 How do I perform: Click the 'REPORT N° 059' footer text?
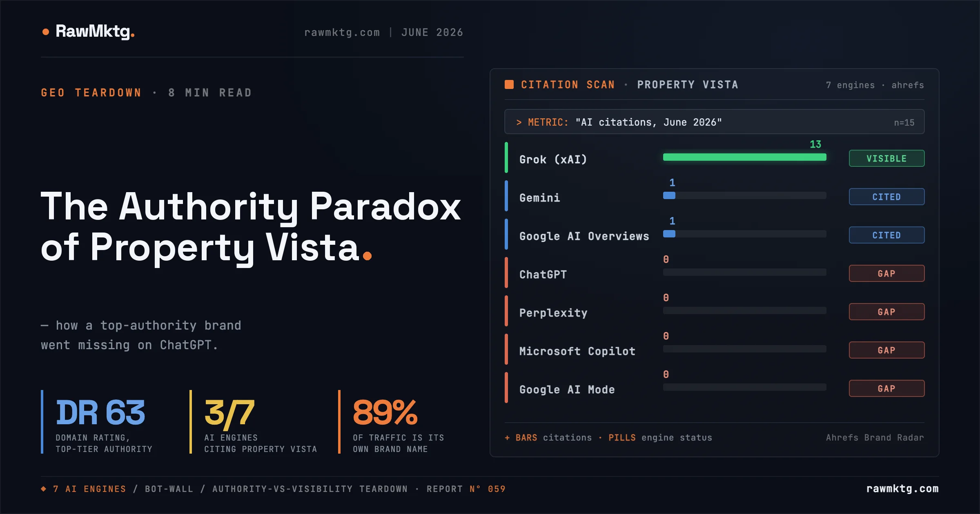(466, 489)
